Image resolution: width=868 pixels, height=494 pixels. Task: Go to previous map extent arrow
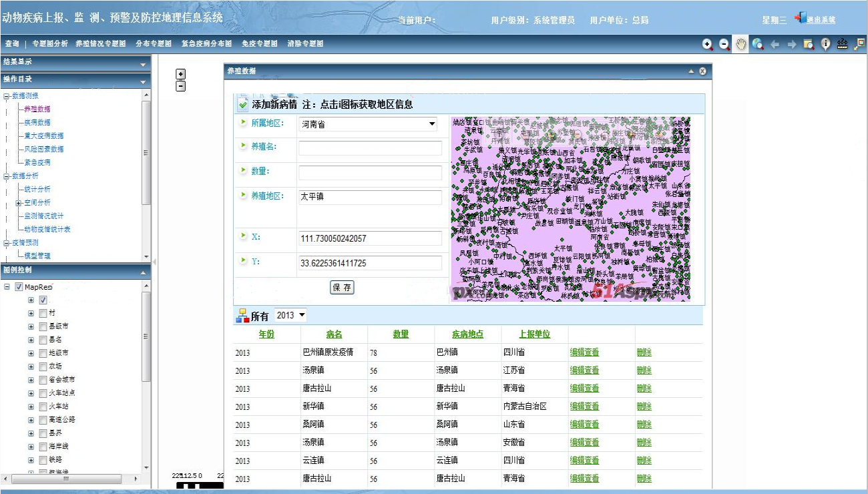pyautogui.click(x=775, y=44)
